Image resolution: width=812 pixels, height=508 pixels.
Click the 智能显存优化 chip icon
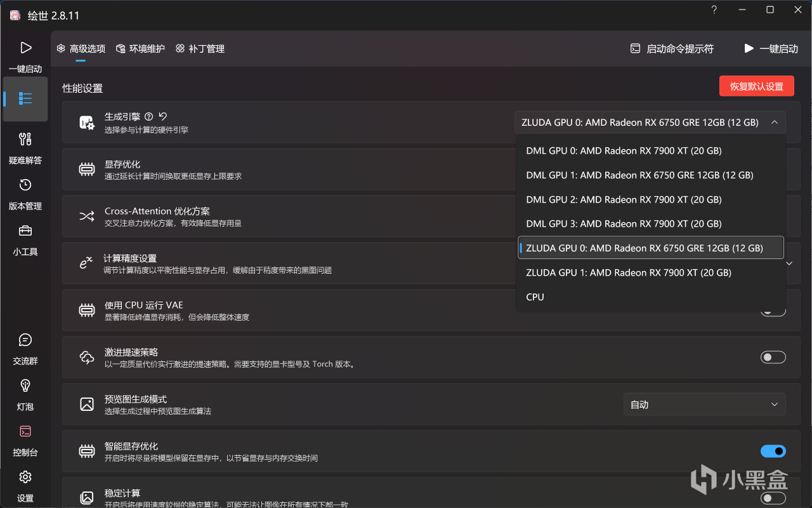[x=87, y=451]
